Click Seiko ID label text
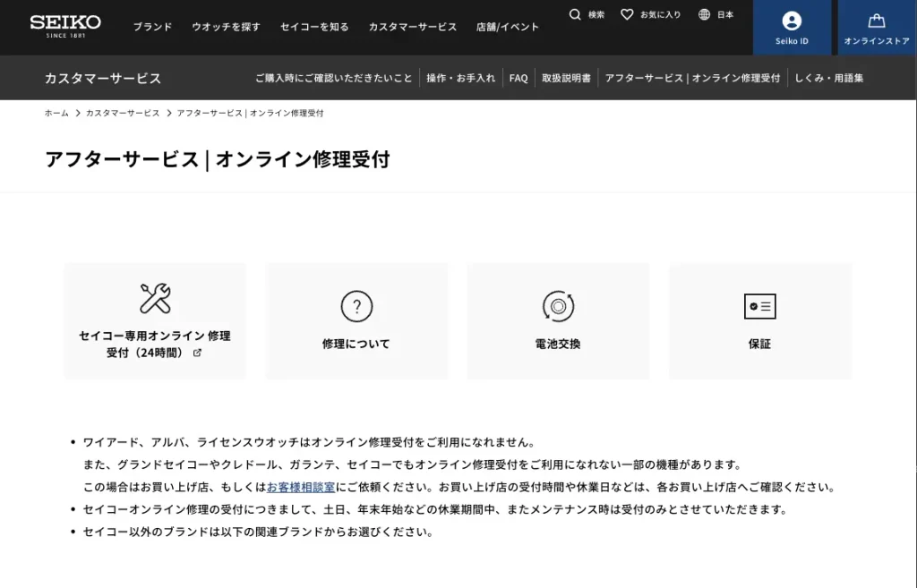This screenshot has height=588, width=917. (x=792, y=41)
